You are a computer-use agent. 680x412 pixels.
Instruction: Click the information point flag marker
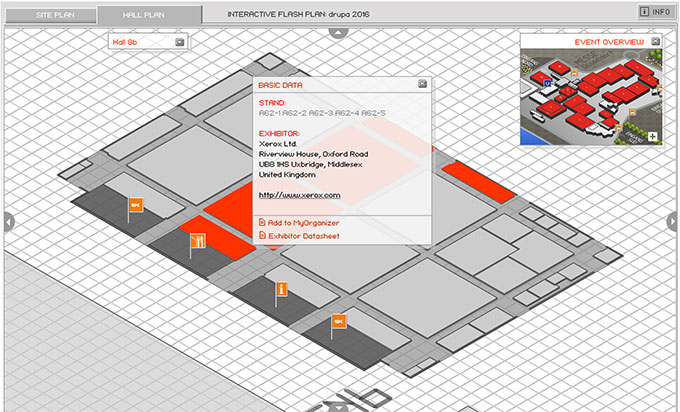point(282,289)
